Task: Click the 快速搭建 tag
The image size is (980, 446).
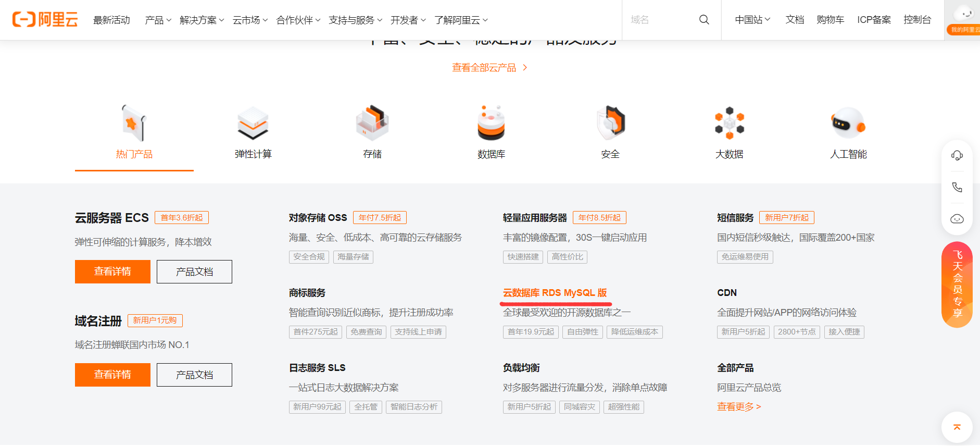Action: [523, 257]
